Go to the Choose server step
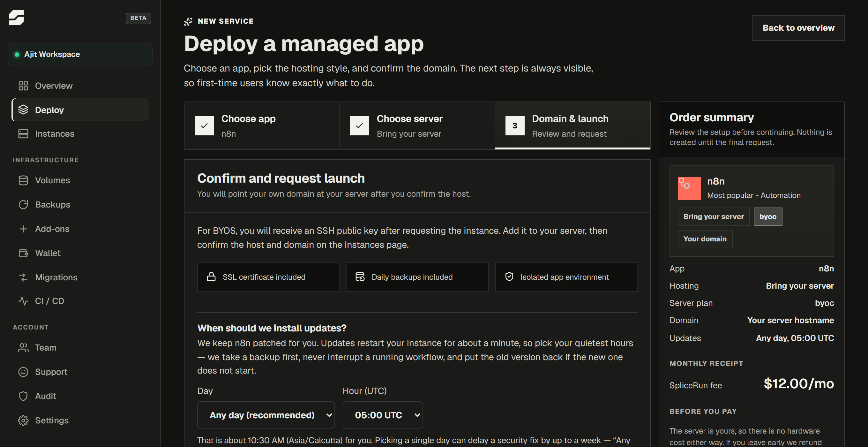The width and height of the screenshot is (868, 447). click(x=417, y=126)
